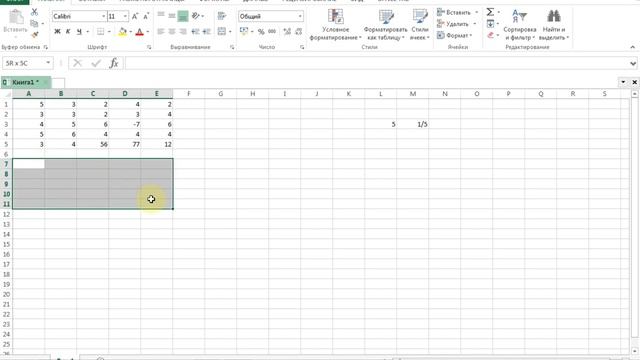
Task: Open the Число dialog launcher
Action: click(302, 47)
